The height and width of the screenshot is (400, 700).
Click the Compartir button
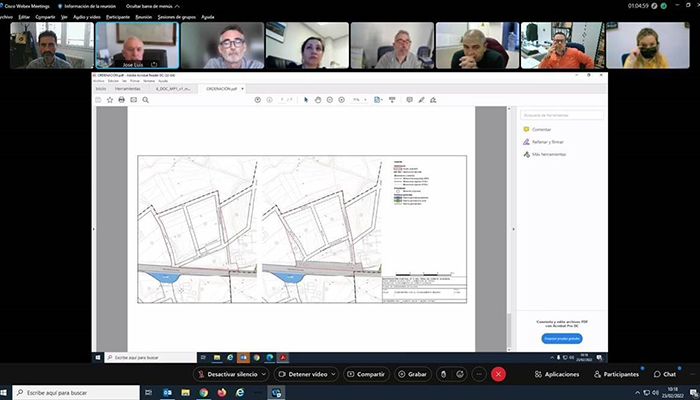click(367, 373)
